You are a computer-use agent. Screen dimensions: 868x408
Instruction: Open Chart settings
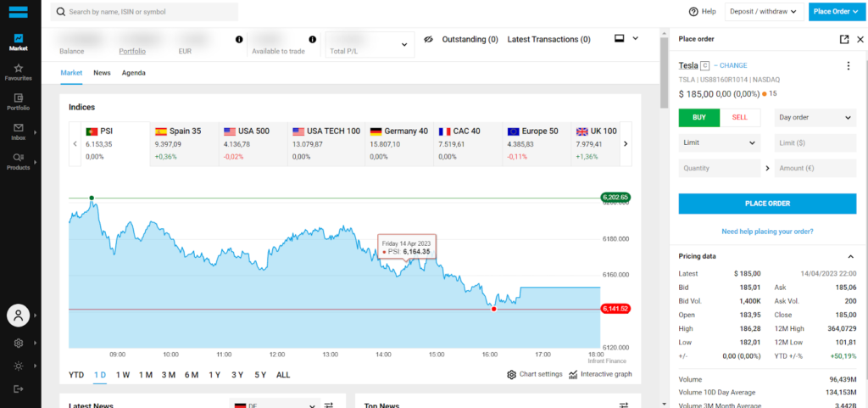535,374
